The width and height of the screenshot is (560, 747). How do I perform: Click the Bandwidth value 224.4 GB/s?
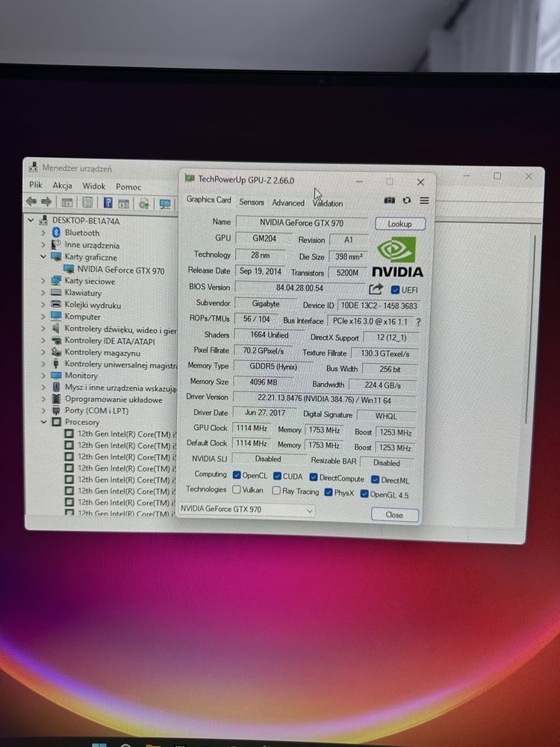pos(382,385)
